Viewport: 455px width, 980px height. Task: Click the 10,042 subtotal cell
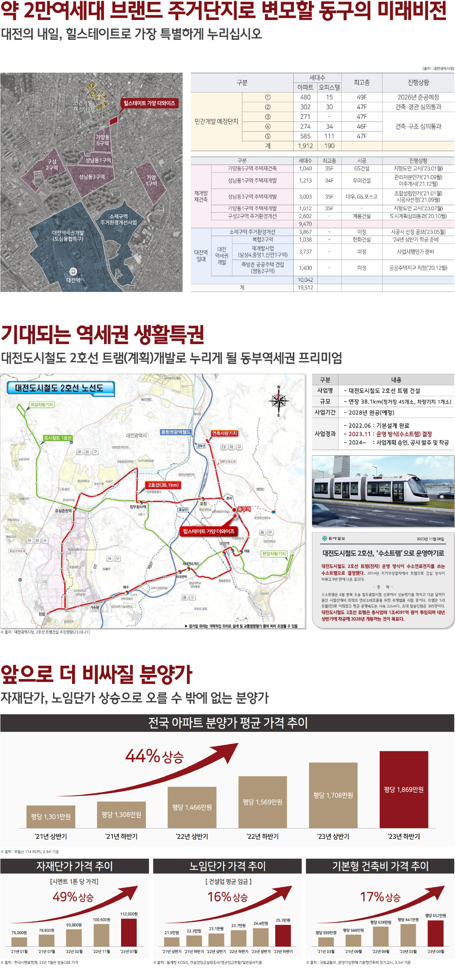coord(305,280)
